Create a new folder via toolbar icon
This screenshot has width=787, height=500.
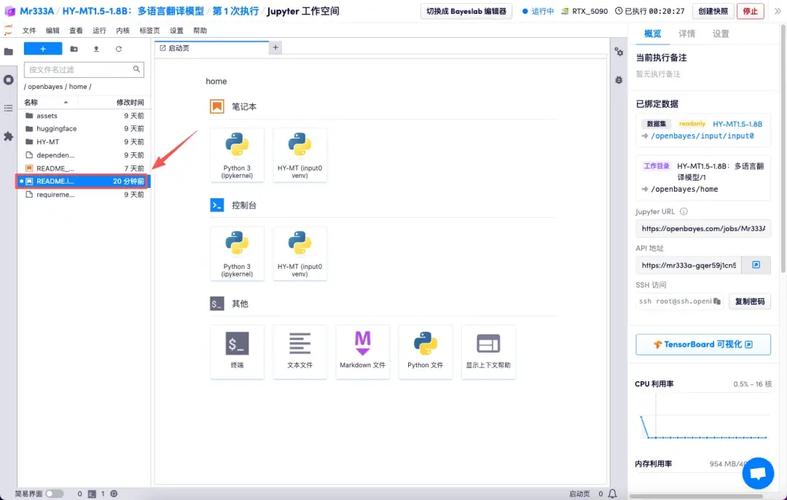[74, 49]
